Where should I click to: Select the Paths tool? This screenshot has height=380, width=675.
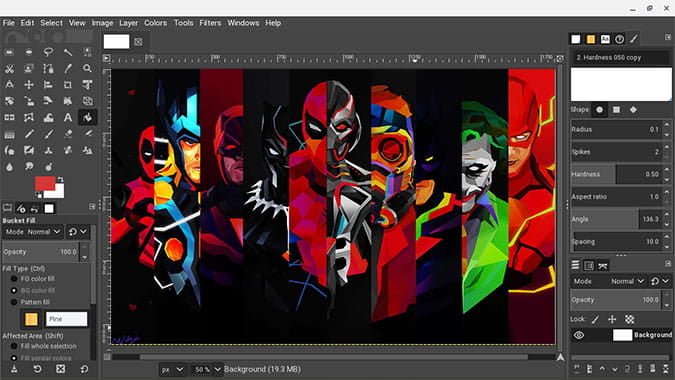(48, 68)
